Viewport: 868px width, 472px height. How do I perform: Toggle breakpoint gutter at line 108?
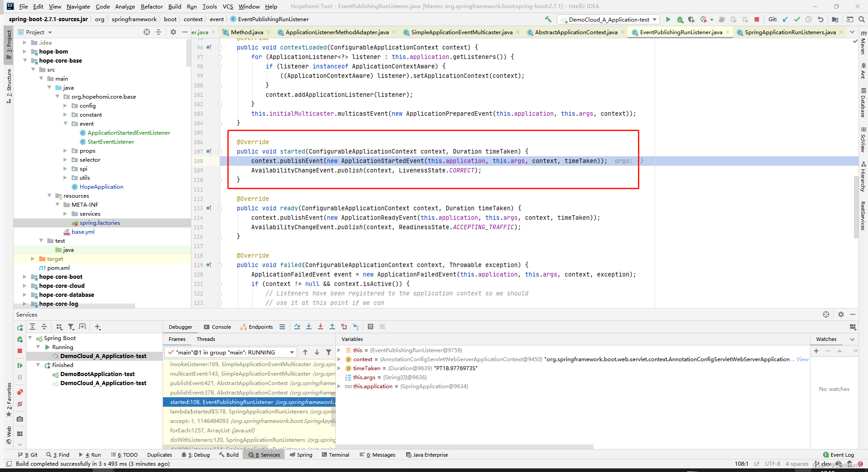(209, 161)
